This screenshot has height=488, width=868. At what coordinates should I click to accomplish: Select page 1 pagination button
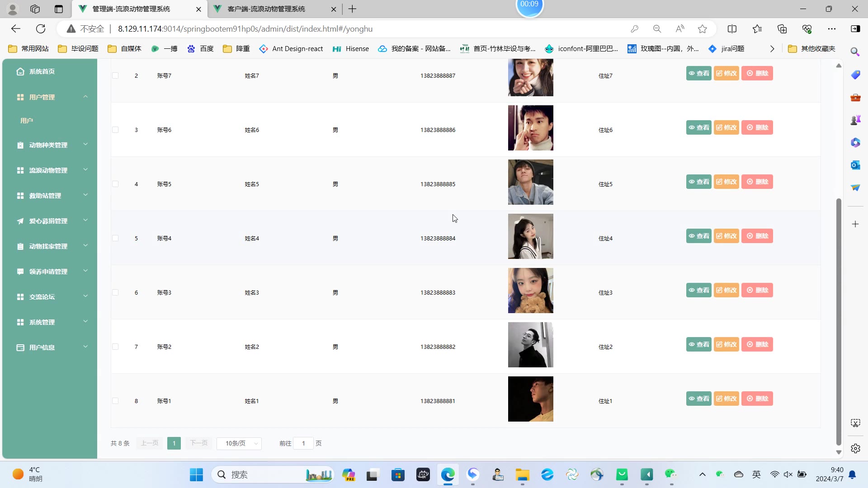174,443
